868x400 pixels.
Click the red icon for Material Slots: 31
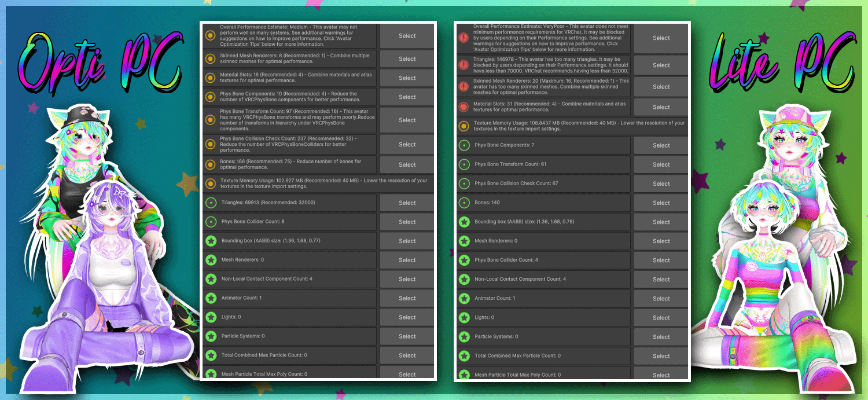[x=464, y=107]
